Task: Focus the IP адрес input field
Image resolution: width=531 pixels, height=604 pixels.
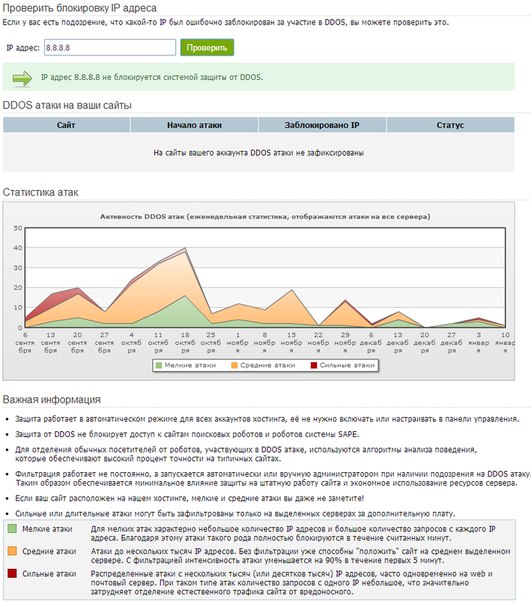Action: (110, 48)
